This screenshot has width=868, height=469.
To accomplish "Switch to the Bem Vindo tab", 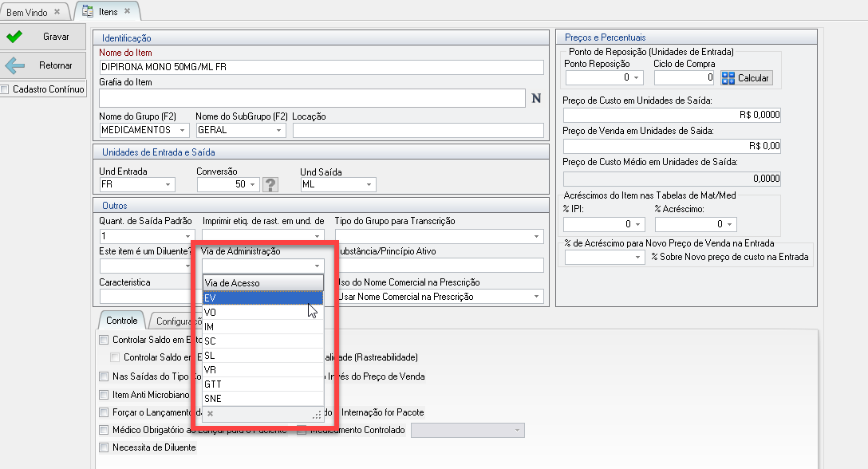I will pos(26,11).
